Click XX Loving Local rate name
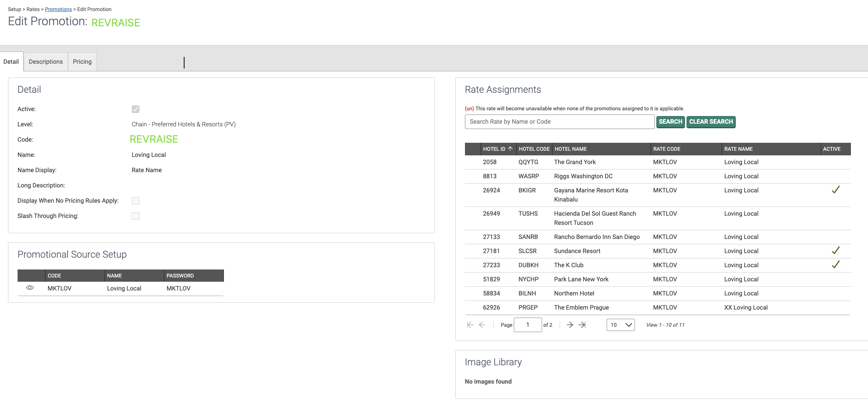The image size is (868, 405). click(x=746, y=307)
